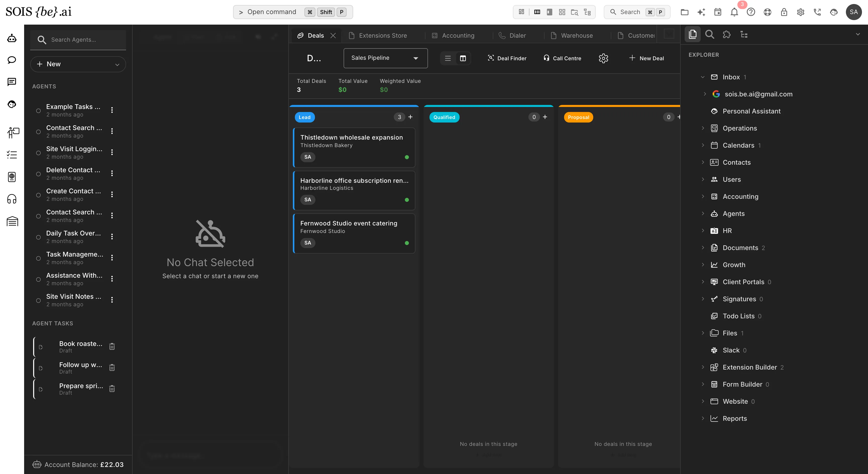The image size is (868, 474).
Task: Open the Sales Pipeline dropdown
Action: pyautogui.click(x=386, y=58)
